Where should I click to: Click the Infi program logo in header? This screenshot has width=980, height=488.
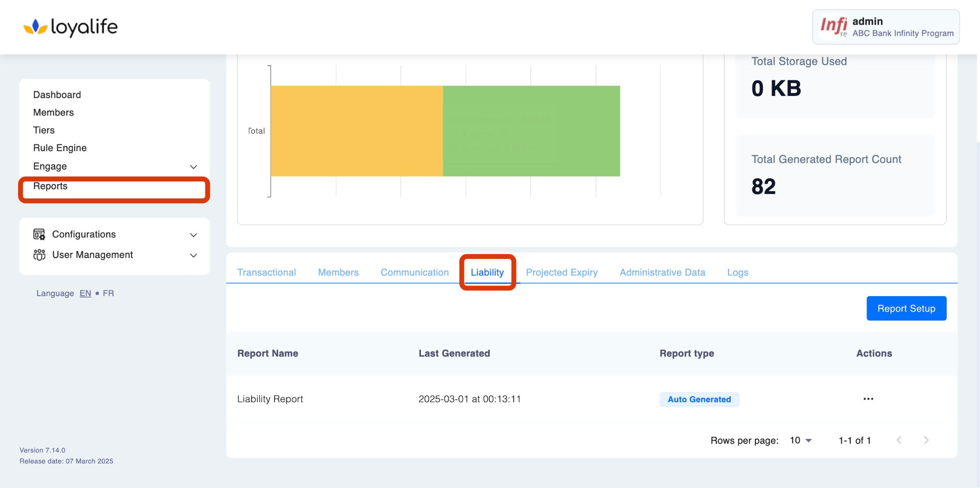833,26
